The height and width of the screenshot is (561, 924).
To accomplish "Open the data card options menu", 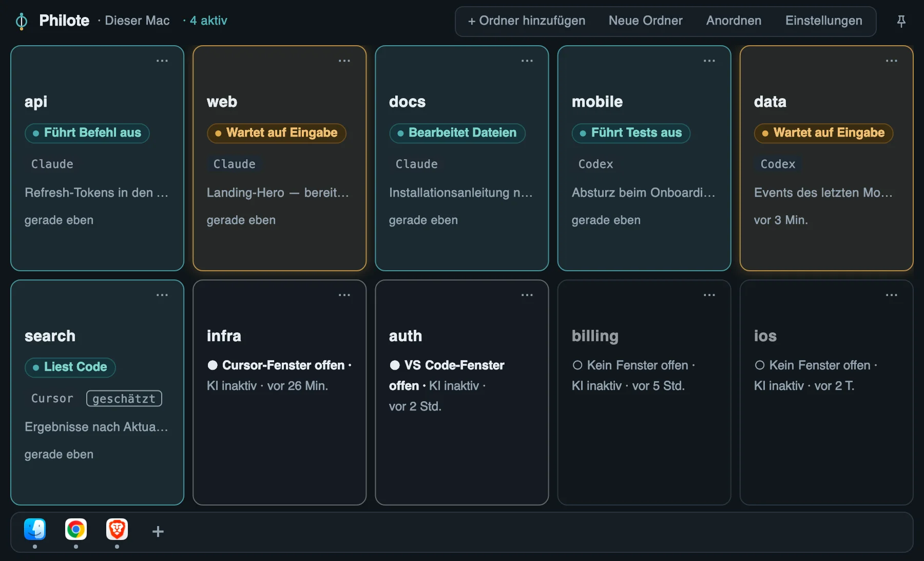I will point(892,61).
